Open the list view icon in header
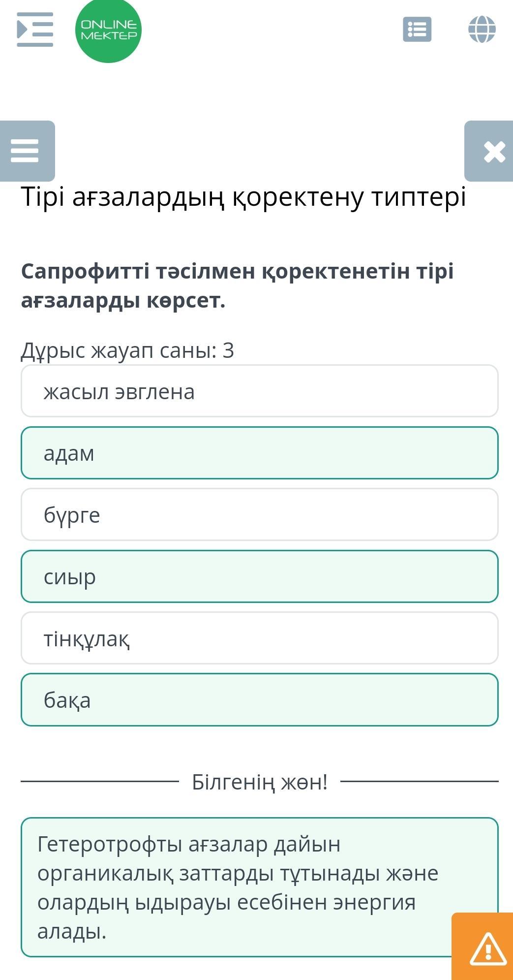The width and height of the screenshot is (513, 980). (417, 30)
